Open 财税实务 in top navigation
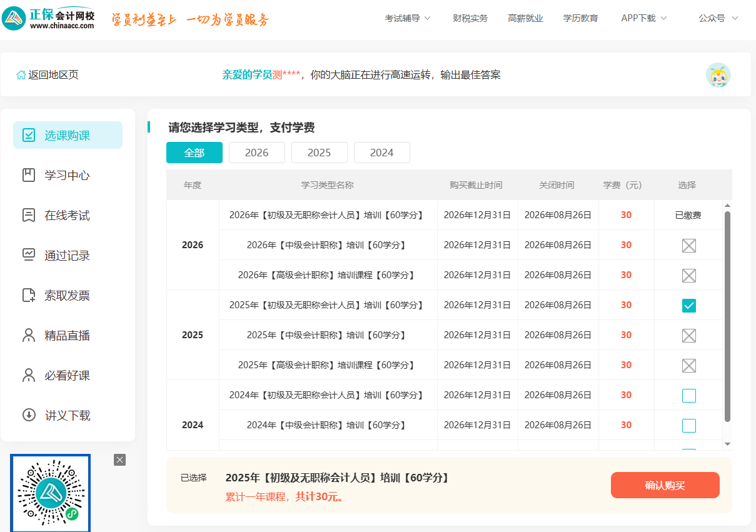The image size is (756, 532). 470,18
